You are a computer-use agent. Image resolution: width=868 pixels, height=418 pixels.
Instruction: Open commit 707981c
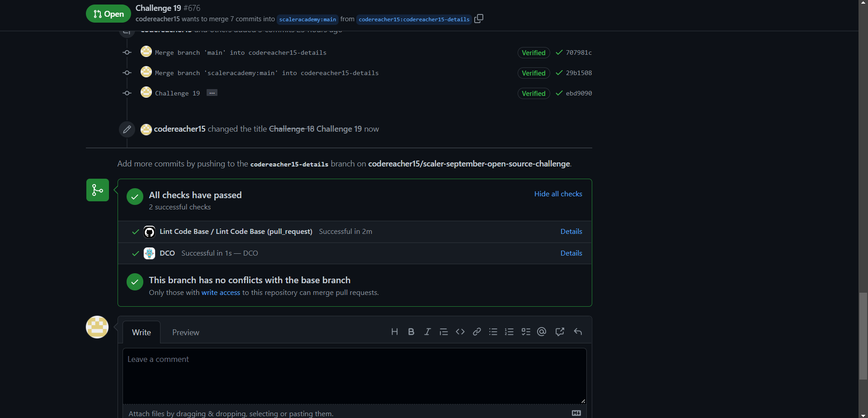[579, 52]
